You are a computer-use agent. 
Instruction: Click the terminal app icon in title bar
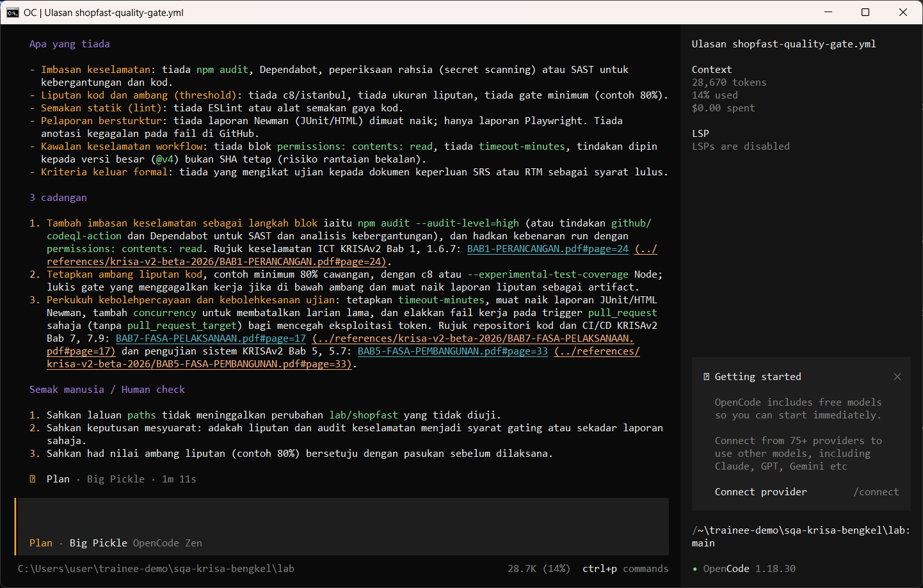(x=12, y=12)
